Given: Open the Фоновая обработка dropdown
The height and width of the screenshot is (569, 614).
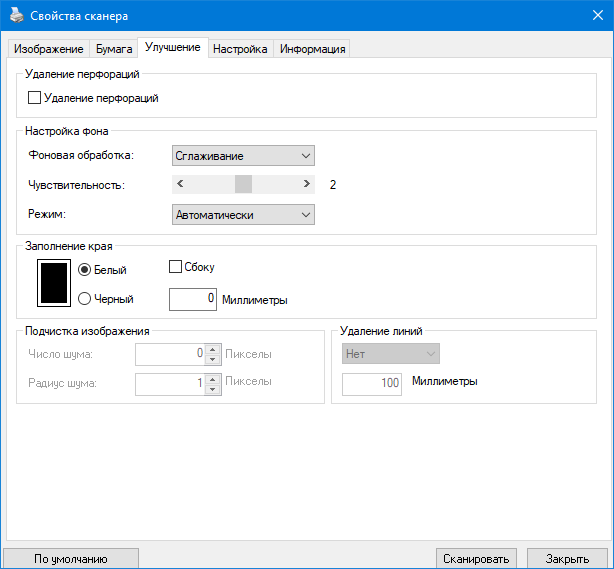Looking at the screenshot, I should pyautogui.click(x=243, y=156).
